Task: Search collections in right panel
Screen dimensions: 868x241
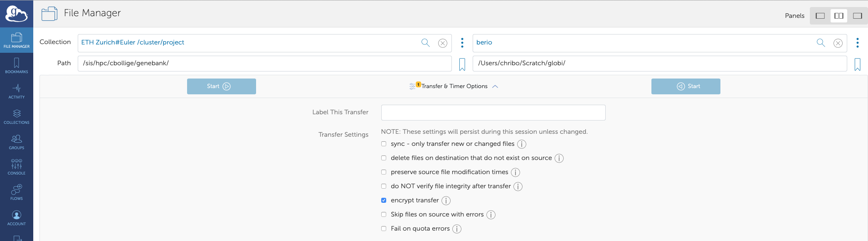Action: pyautogui.click(x=821, y=42)
